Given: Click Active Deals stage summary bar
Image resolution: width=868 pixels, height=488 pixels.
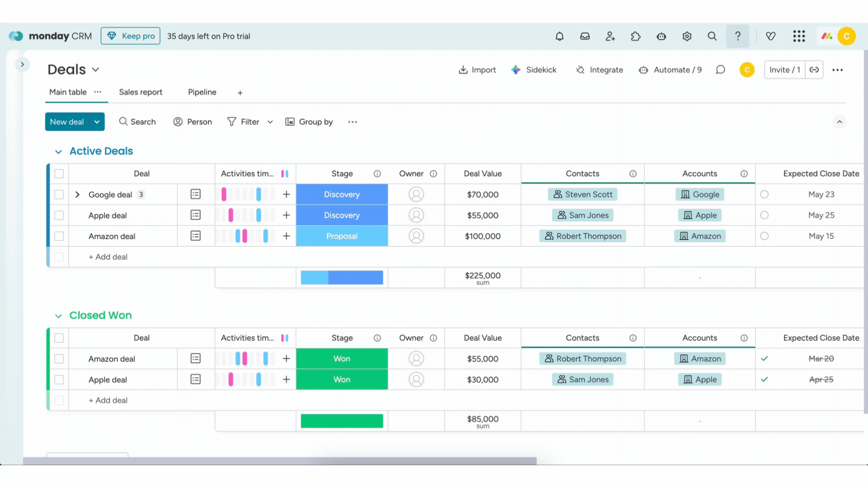Looking at the screenshot, I should point(342,277).
